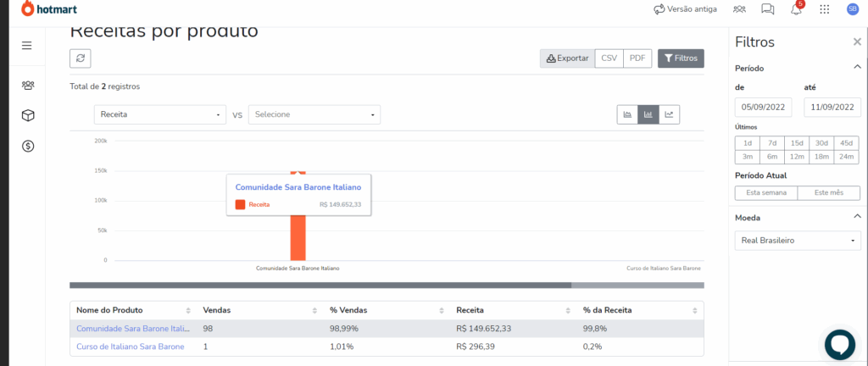Collapse the Período section

click(x=857, y=68)
